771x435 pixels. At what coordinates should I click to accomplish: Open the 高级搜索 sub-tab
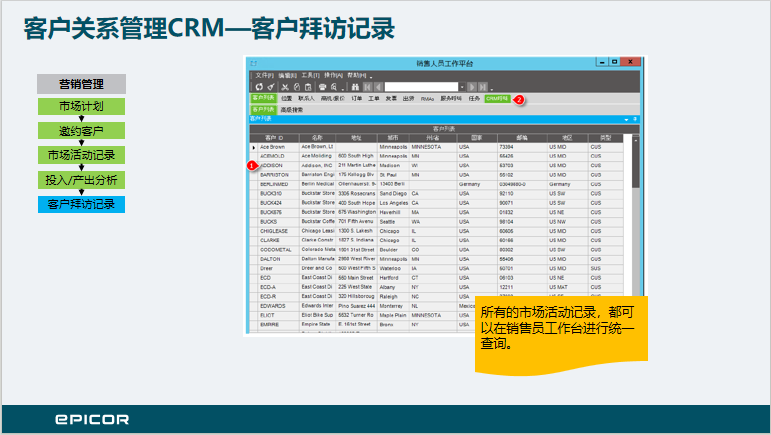292,110
